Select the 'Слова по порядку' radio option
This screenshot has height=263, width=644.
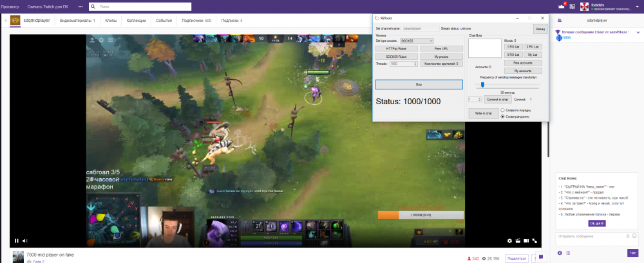(502, 110)
